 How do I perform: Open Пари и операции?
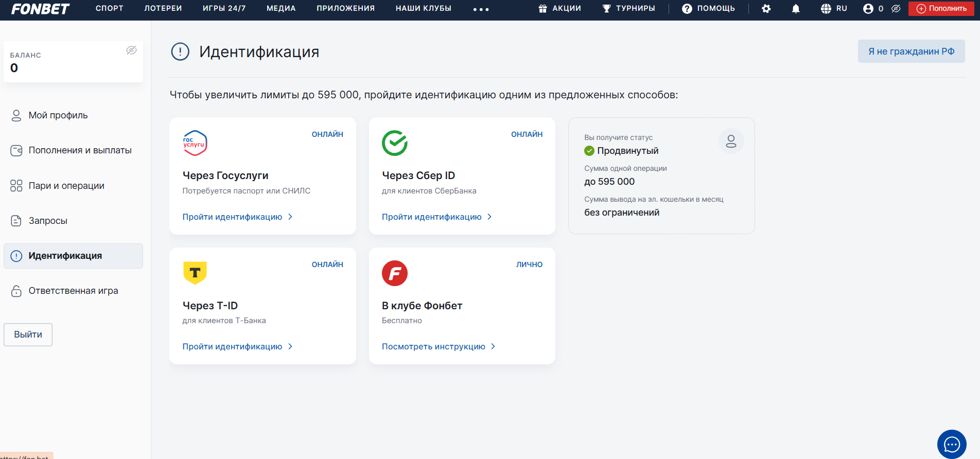(66, 186)
